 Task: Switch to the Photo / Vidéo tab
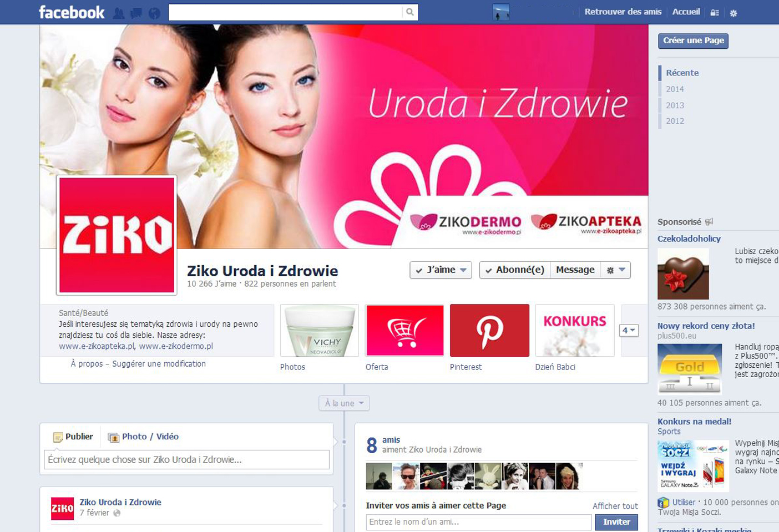click(144, 437)
